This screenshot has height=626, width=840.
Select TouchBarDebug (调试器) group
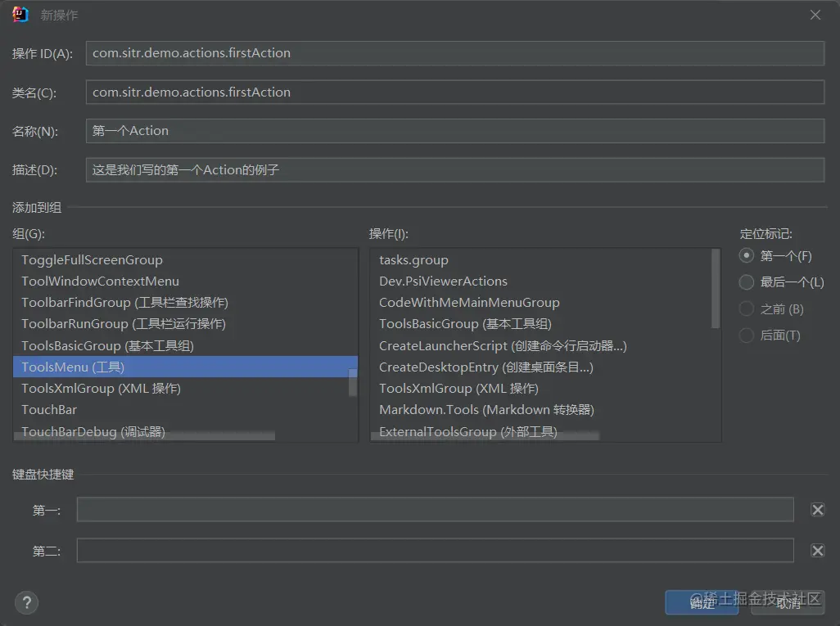pyautogui.click(x=185, y=431)
